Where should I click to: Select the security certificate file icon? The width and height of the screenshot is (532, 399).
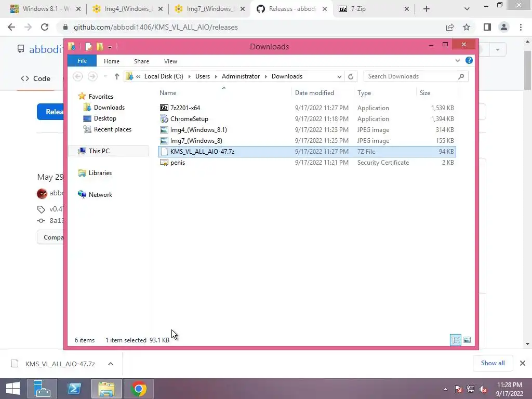tap(164, 163)
